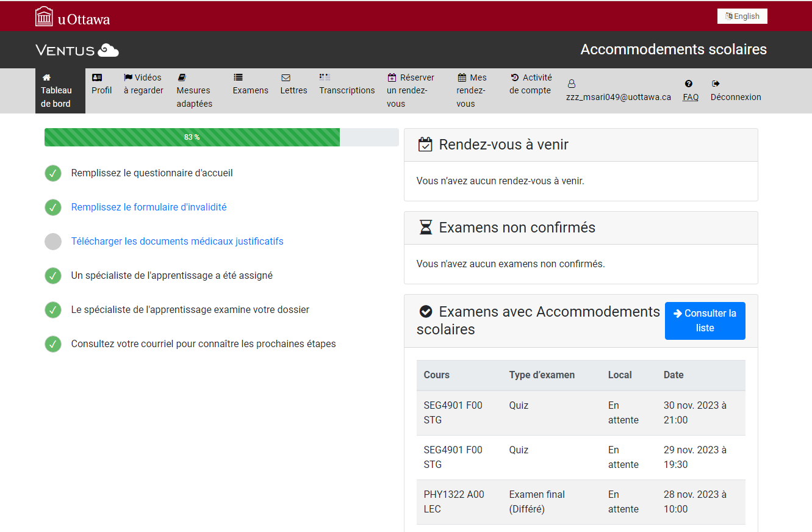Click green checkmark beside examine votre dossier step
The height and width of the screenshot is (532, 812).
pyautogui.click(x=53, y=310)
